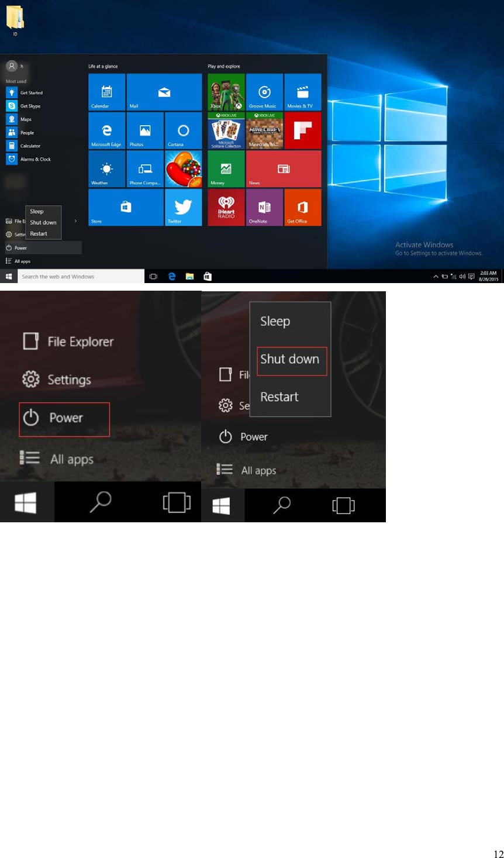Viewport: 504px width, 858px height.
Task: Click File Explorer in the enlarged image
Action: [x=68, y=342]
